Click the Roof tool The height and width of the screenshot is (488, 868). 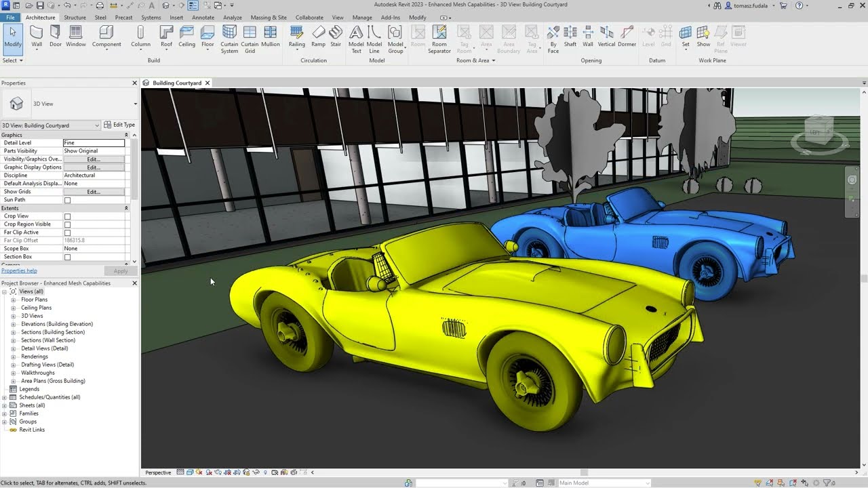point(166,37)
